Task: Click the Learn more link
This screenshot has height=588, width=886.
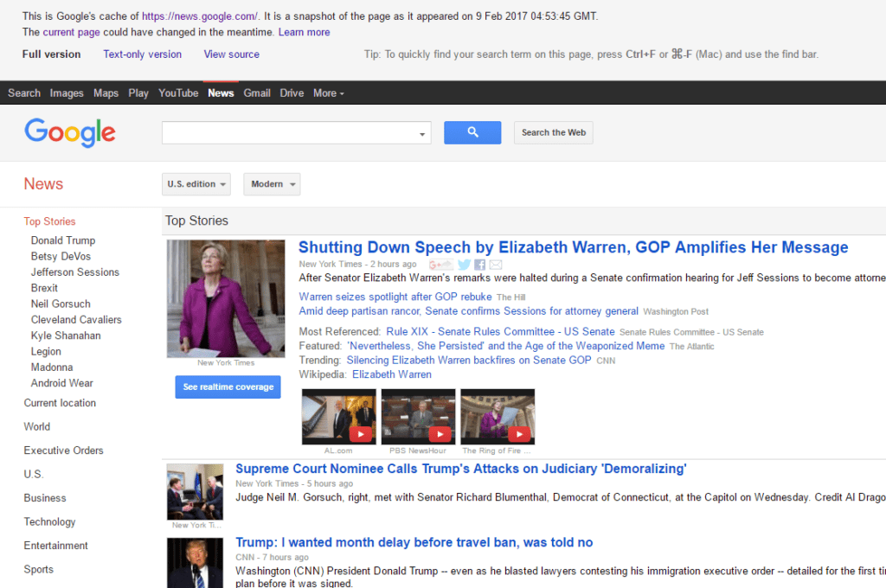Action: click(304, 32)
